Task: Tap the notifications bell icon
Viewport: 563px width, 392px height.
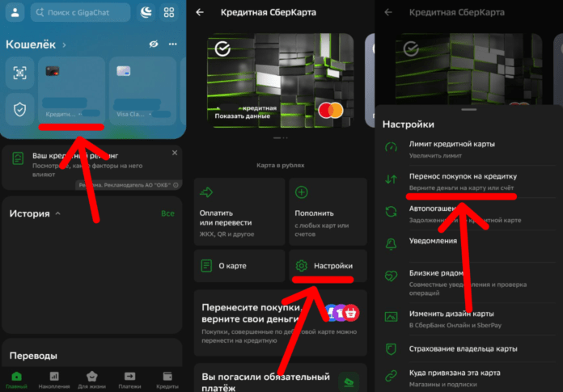Action: click(x=391, y=244)
